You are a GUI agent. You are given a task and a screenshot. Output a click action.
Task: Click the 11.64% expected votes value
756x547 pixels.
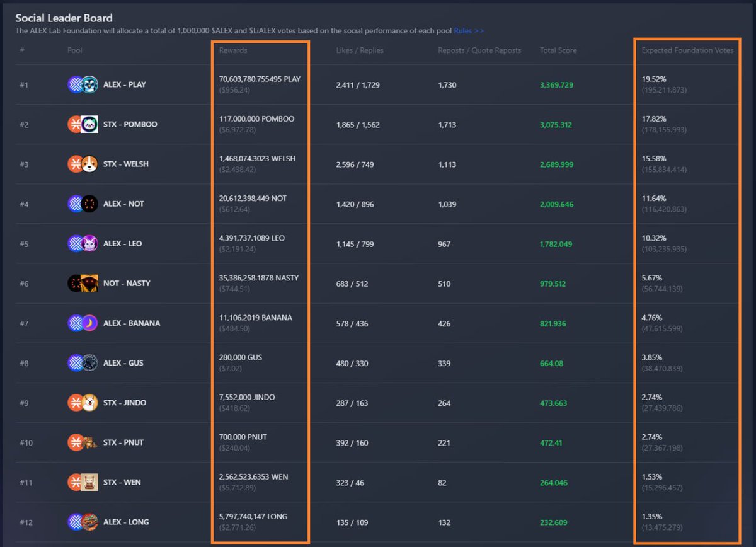click(x=654, y=199)
